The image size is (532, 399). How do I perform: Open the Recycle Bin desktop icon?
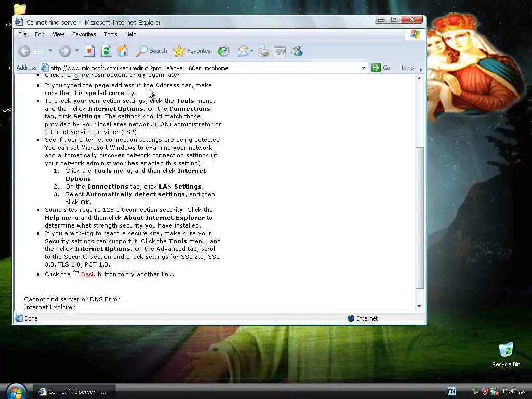pyautogui.click(x=506, y=355)
